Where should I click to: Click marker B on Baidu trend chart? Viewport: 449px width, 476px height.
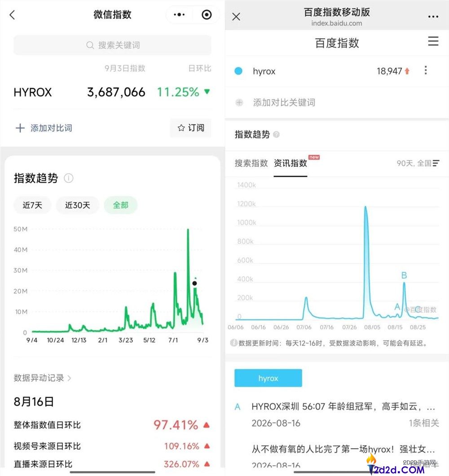tap(404, 275)
